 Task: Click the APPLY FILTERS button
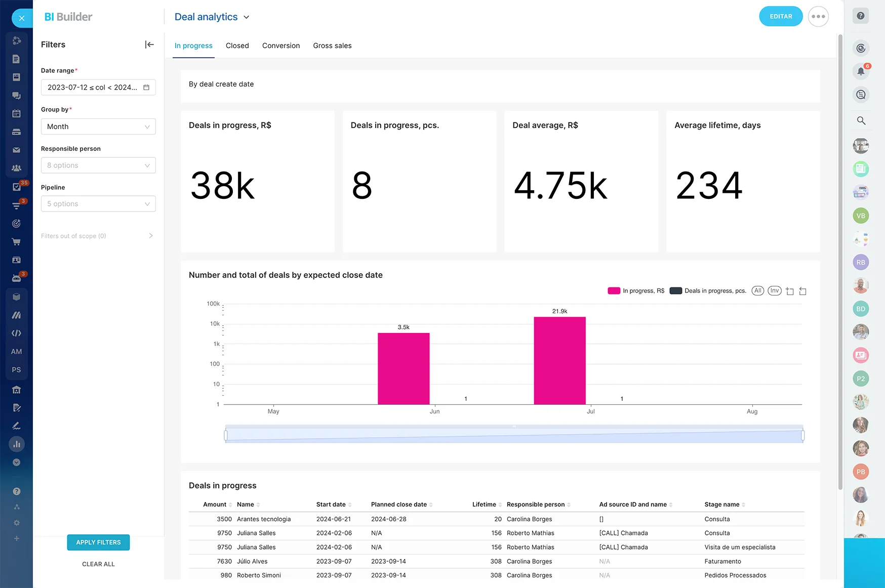coord(98,542)
